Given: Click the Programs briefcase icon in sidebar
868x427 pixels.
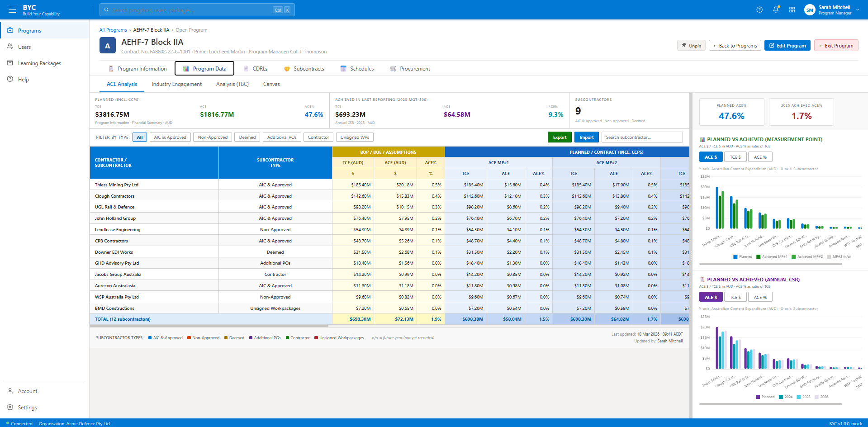Looking at the screenshot, I should (10, 30).
